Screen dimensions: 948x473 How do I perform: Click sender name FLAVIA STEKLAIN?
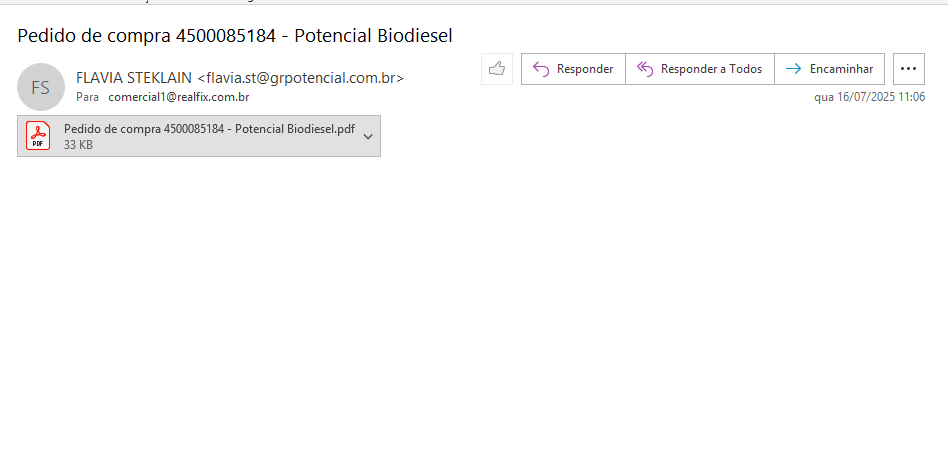coord(134,77)
